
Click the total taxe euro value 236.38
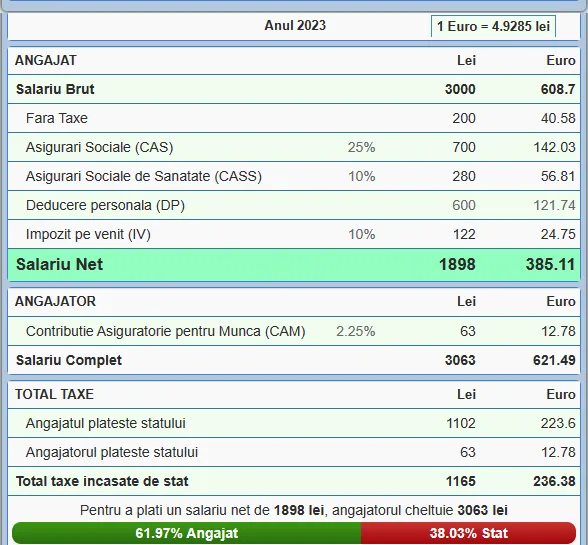point(554,481)
